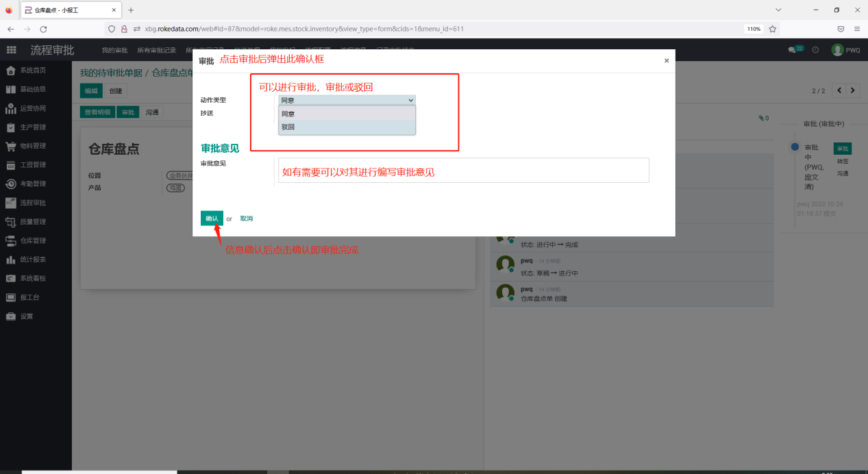Choose 驳回 option in dropdown list

(x=347, y=127)
